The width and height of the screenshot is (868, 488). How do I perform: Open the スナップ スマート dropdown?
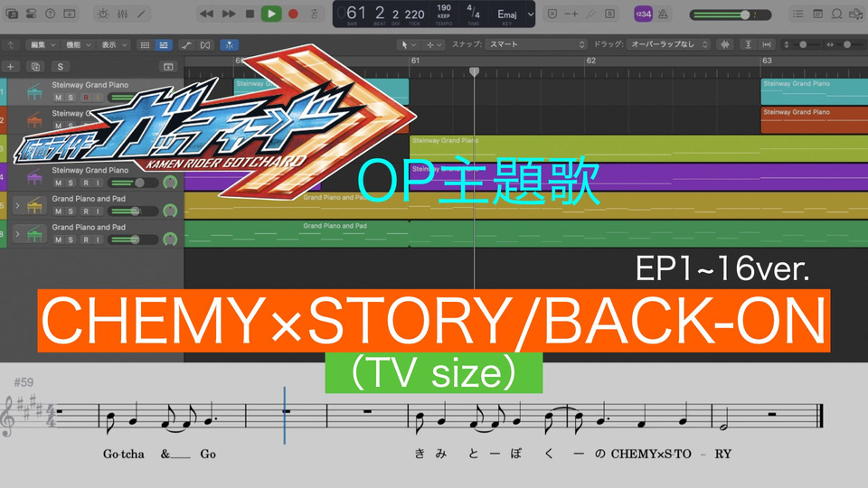536,44
